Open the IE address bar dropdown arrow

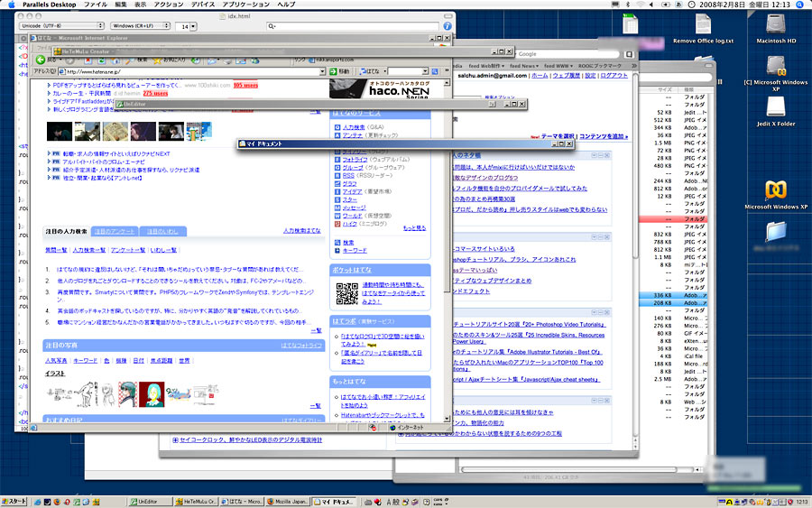tap(322, 71)
